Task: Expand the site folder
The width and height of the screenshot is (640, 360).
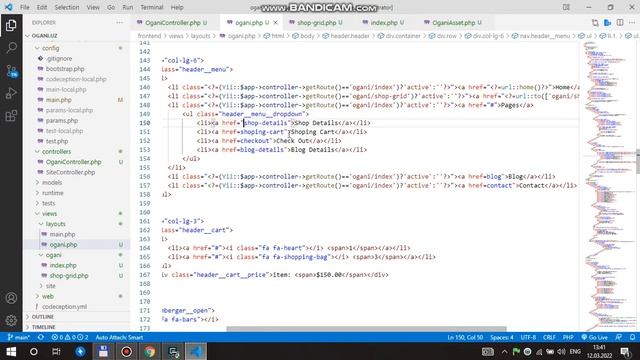Action: click(51, 286)
